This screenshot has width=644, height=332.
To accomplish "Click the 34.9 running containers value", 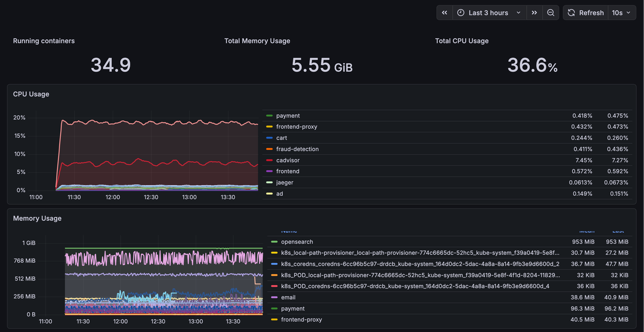I will 111,65.
